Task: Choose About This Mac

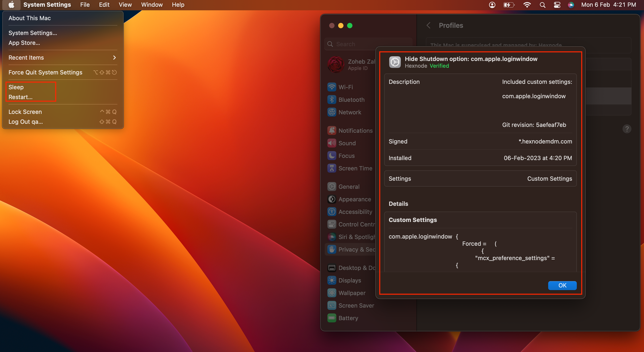Action: (x=63, y=18)
